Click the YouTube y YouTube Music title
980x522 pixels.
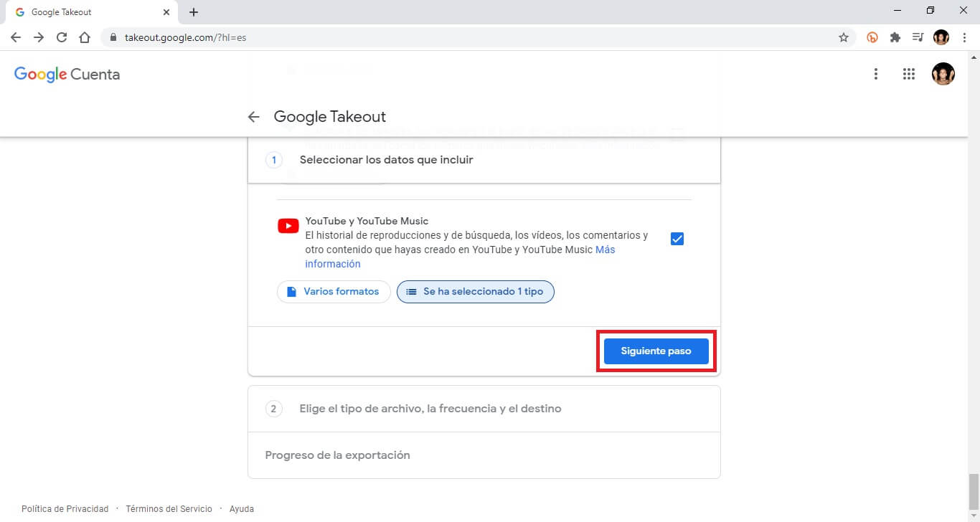click(x=367, y=221)
